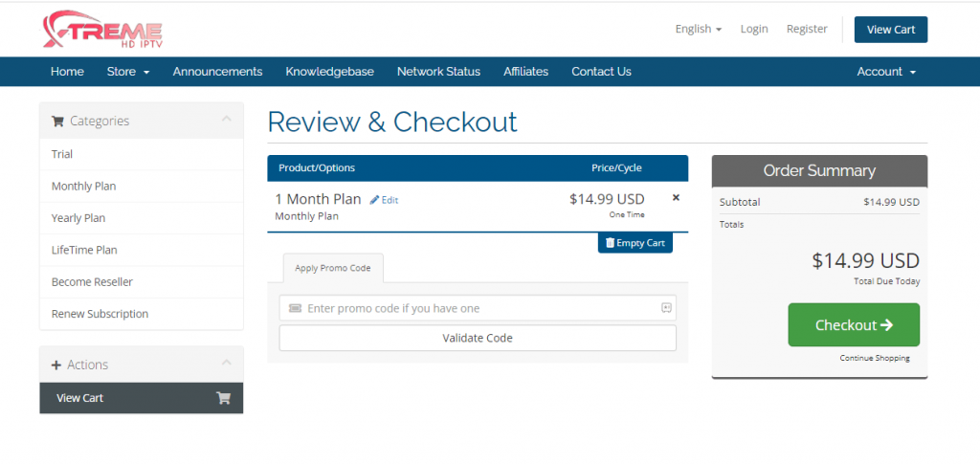
Task: Click the Register link
Action: tap(807, 29)
